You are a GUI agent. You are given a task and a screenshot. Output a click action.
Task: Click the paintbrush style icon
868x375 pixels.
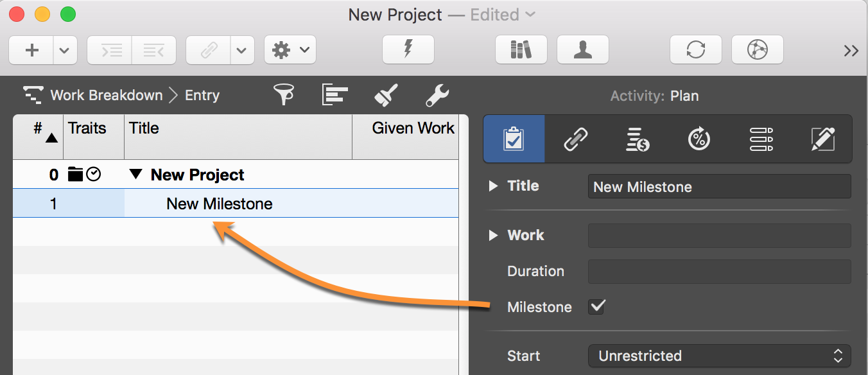point(386,96)
